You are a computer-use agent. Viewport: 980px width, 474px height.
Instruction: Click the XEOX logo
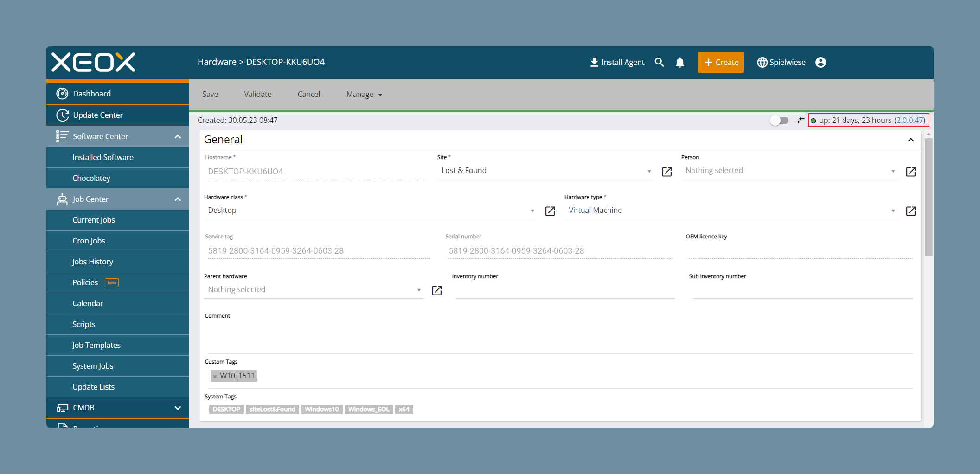click(93, 62)
